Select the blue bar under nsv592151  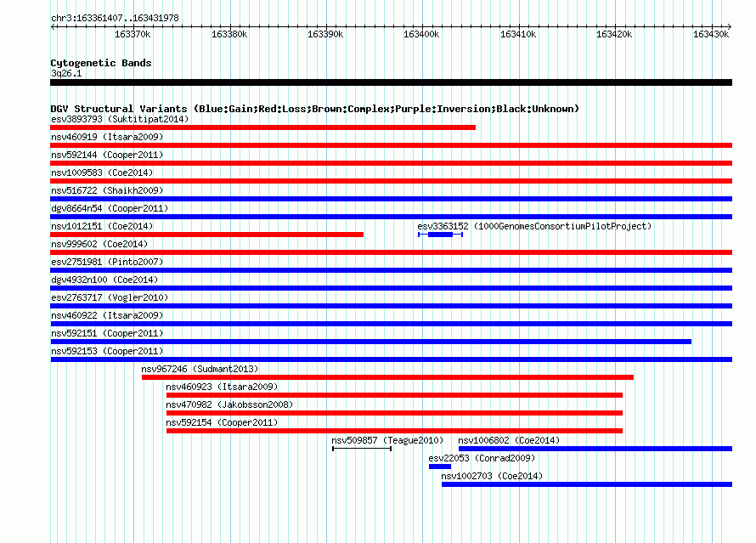(x=370, y=342)
